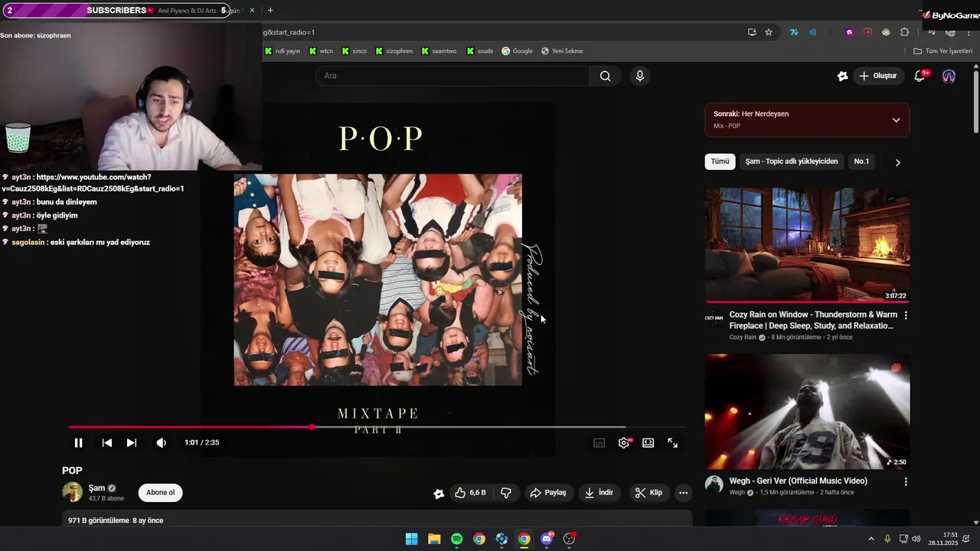Open the Google bookmark

517,51
